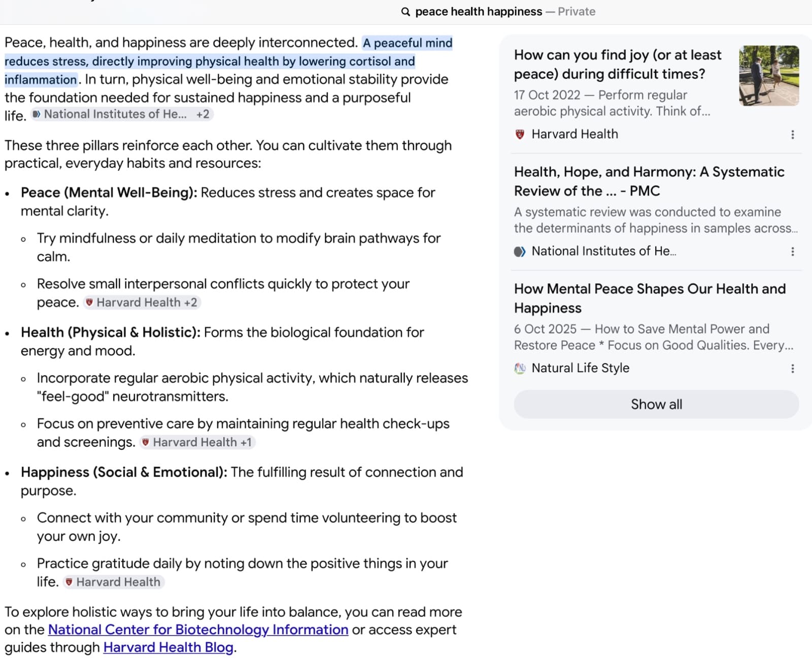
Task: Click the National Institutes of Health favicon in sidebar
Action: tap(520, 251)
